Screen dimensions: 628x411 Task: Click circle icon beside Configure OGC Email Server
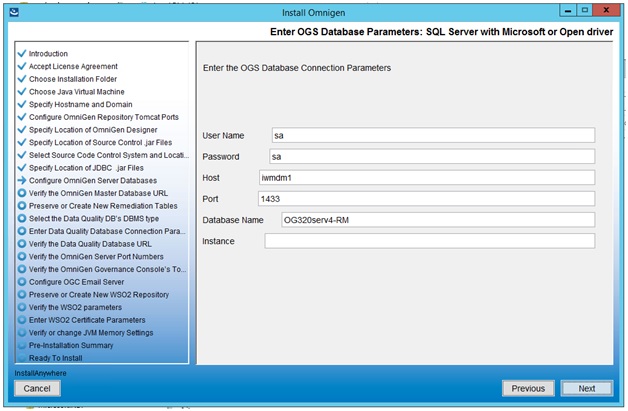pyautogui.click(x=22, y=282)
